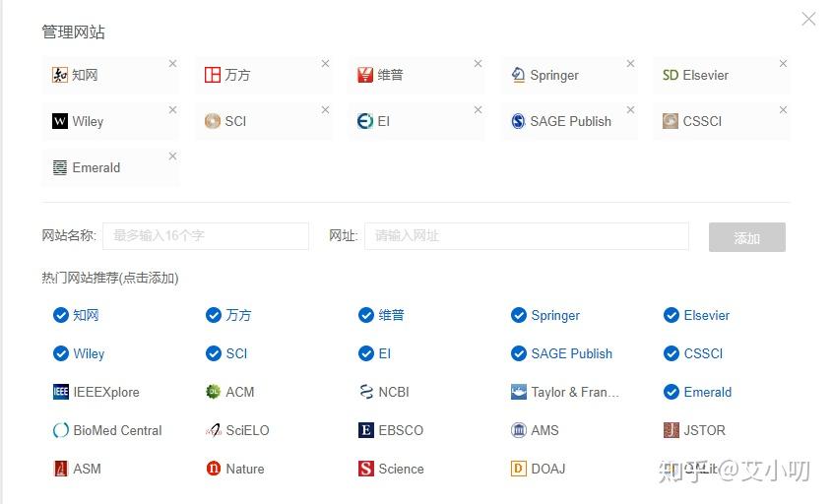Add ASM from recommended sites
The width and height of the screenshot is (832, 504).
(77, 469)
